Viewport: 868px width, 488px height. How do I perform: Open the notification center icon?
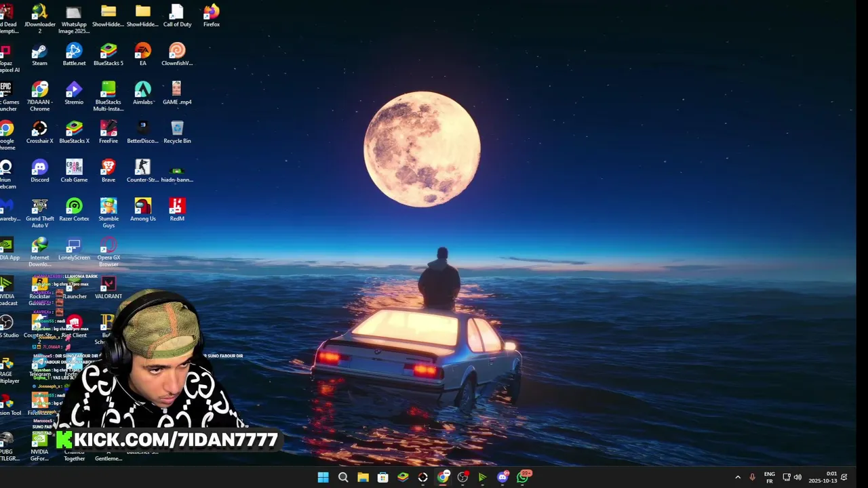(844, 477)
